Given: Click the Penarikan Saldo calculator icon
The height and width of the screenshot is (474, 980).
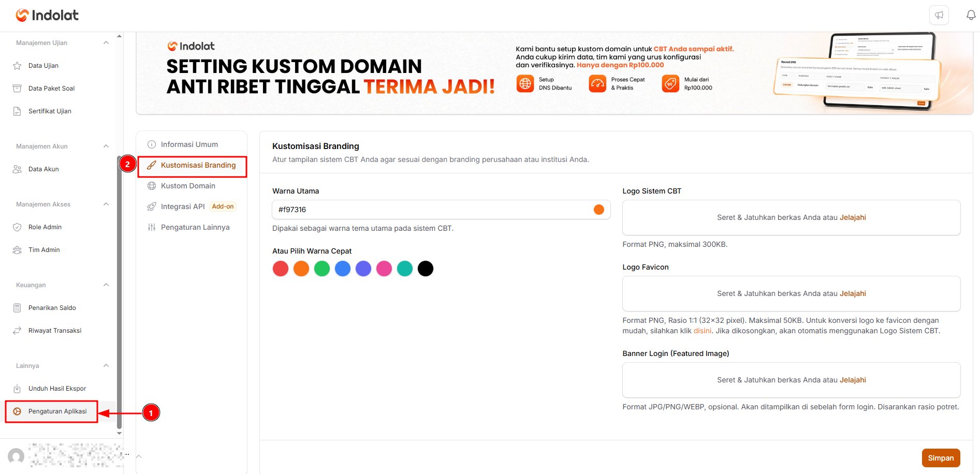Looking at the screenshot, I should pyautogui.click(x=17, y=308).
